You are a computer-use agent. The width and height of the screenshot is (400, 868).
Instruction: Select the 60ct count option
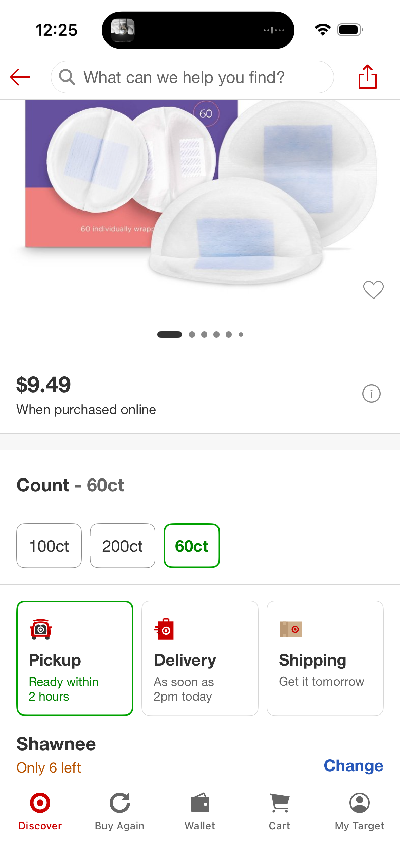(192, 546)
